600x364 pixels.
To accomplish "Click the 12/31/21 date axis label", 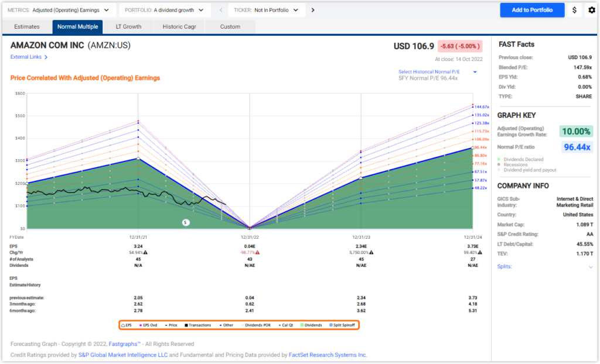I will pyautogui.click(x=138, y=238).
